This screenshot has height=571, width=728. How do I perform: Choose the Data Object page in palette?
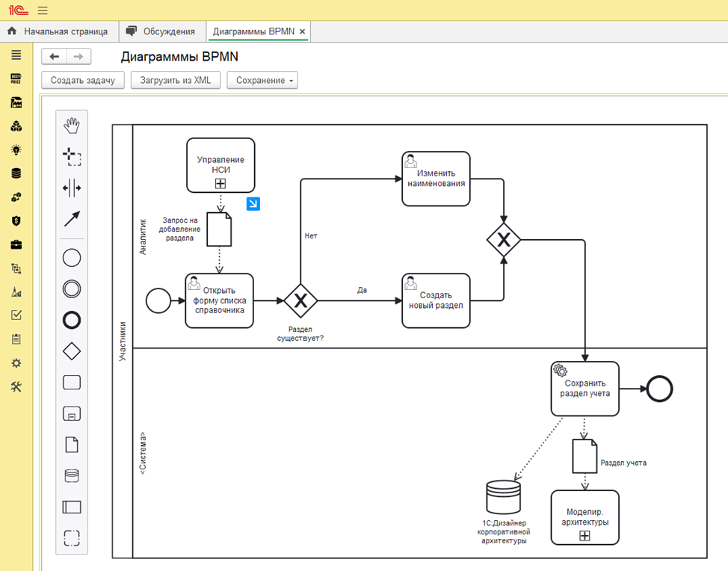(x=72, y=445)
